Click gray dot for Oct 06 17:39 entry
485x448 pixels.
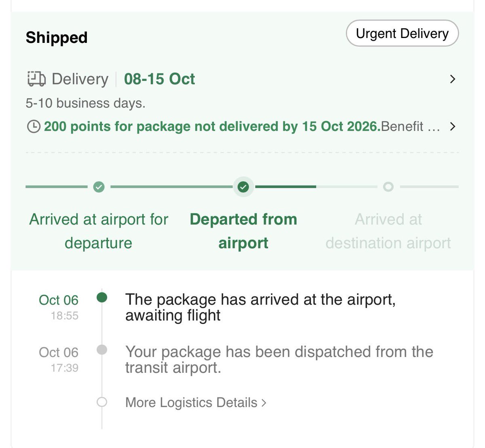coord(102,349)
